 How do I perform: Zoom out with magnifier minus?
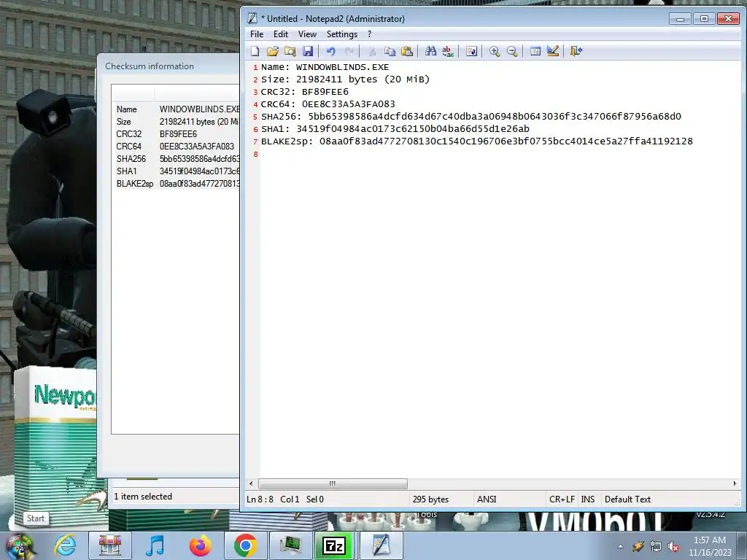[x=512, y=52]
